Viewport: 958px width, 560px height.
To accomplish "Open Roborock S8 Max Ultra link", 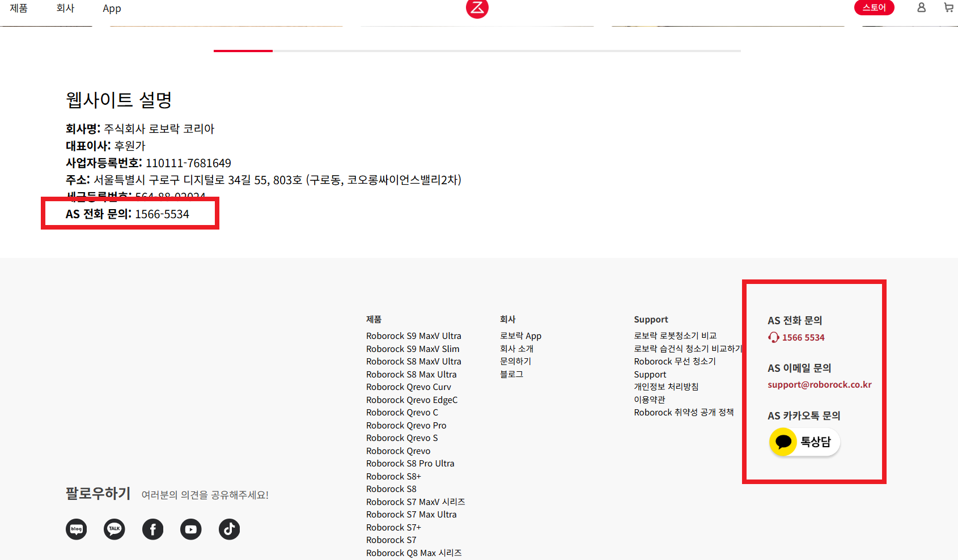I will 412,375.
